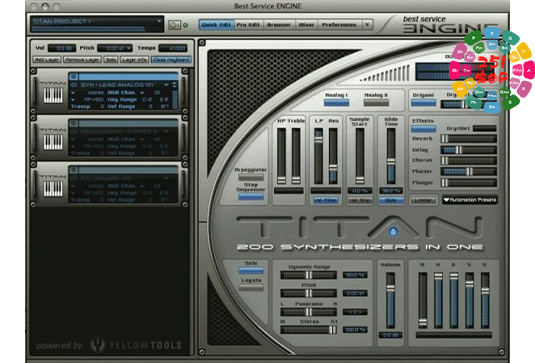Viewport: 535px width, 363px height.
Task: Click the Add Layer button
Action: click(47, 60)
